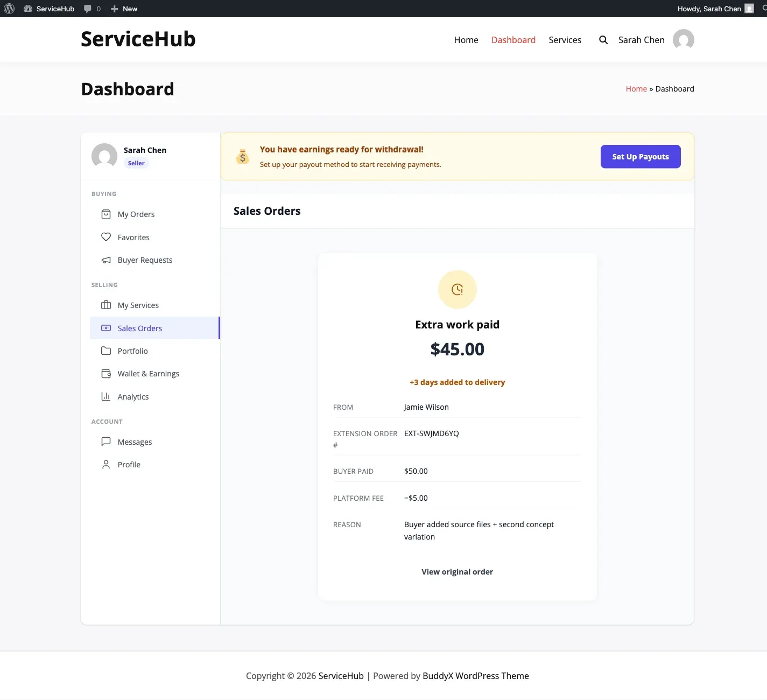
Task: Click the +3 days added to delivery text
Action: [x=458, y=382]
